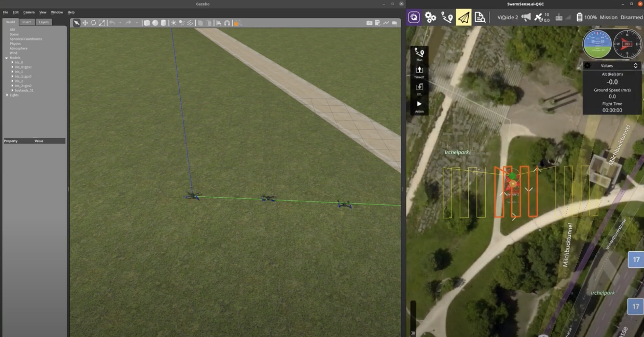
Task: Open the Vehicle 2 selector in QGC
Action: click(507, 17)
